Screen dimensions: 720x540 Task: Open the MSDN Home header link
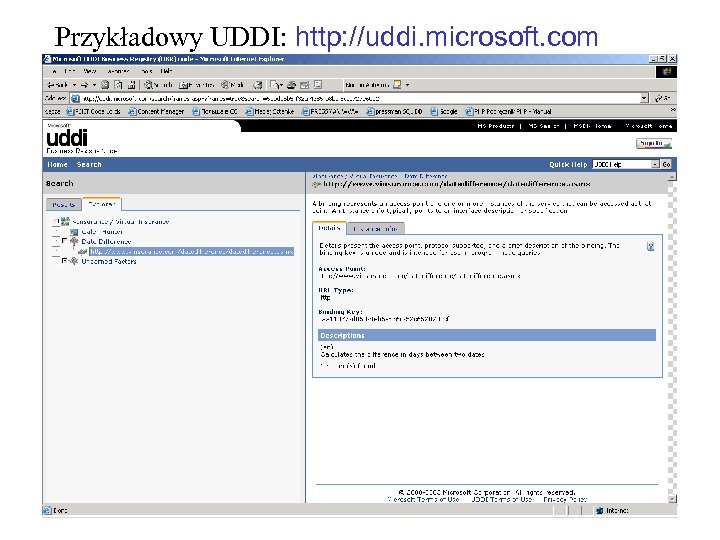pos(592,126)
